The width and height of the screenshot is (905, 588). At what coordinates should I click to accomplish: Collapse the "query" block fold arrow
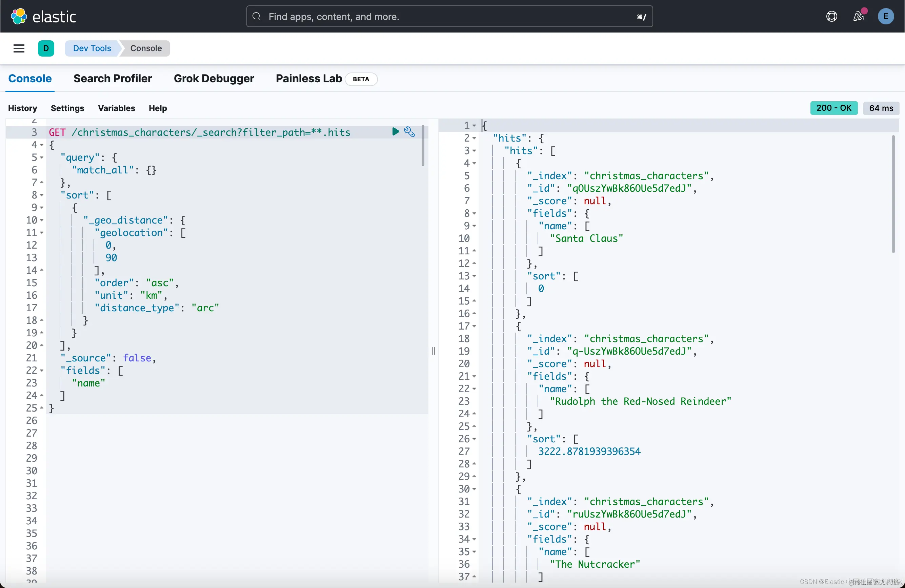pyautogui.click(x=42, y=157)
